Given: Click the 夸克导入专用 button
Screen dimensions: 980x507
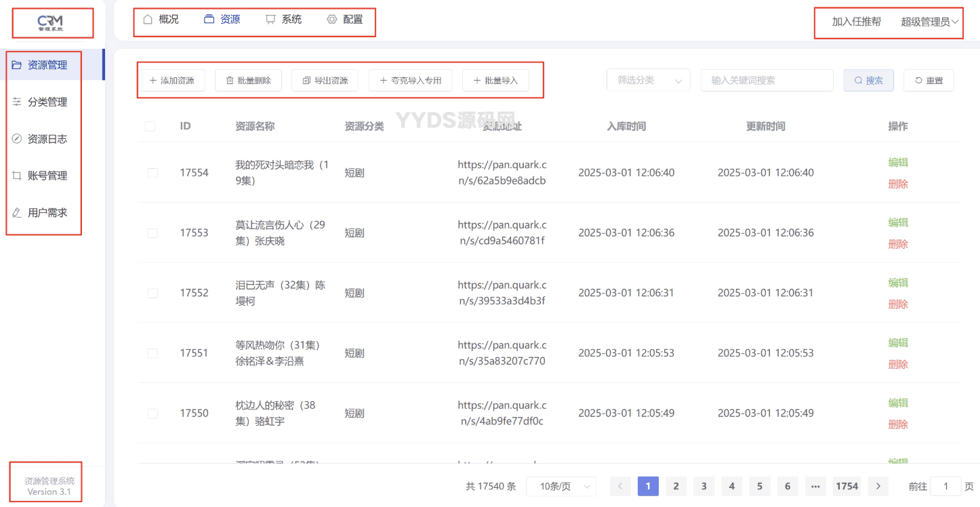Looking at the screenshot, I should pos(410,80).
